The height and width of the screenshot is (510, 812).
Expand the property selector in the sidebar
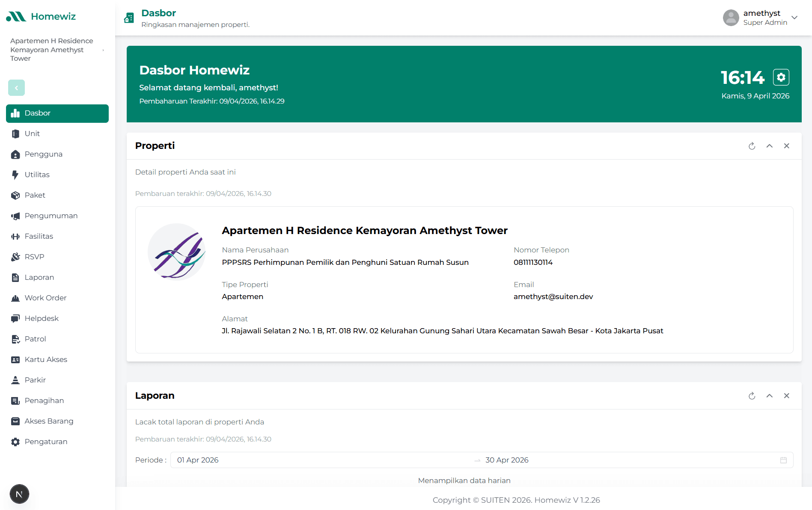tap(103, 50)
